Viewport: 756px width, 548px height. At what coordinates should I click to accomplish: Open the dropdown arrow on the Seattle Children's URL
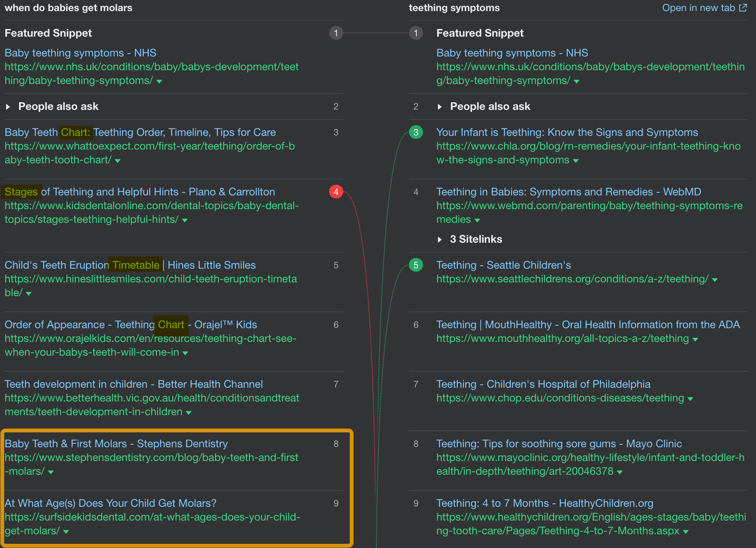coord(715,279)
